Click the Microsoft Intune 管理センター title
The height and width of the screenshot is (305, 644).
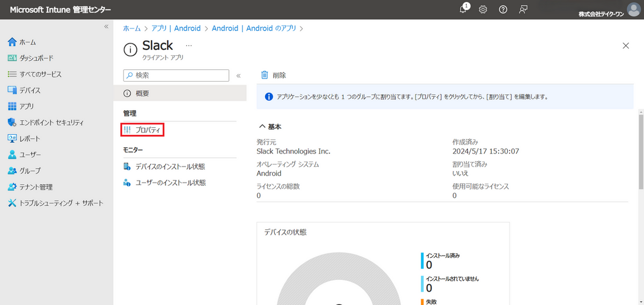pos(61,10)
